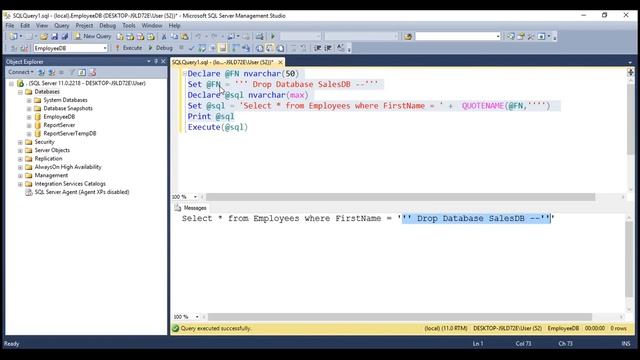Close the SQLQuery1.sql tab
The height and width of the screenshot is (360, 640).
280,62
